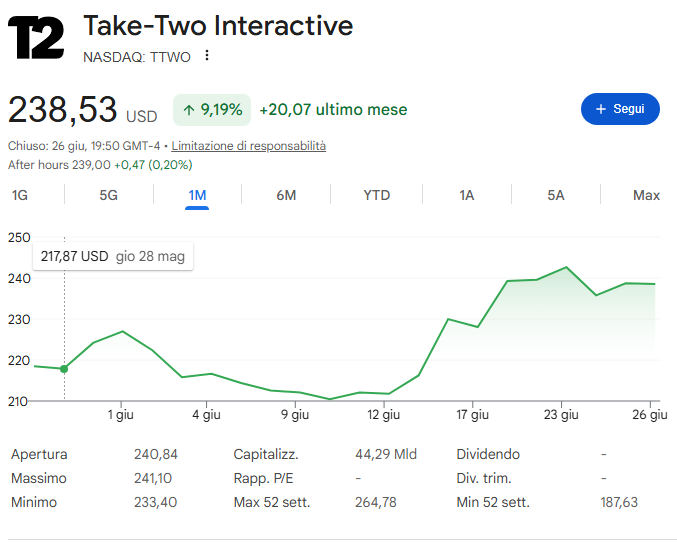Click the Max 52 sett. value 264,78
The width and height of the screenshot is (677, 547).
click(376, 502)
